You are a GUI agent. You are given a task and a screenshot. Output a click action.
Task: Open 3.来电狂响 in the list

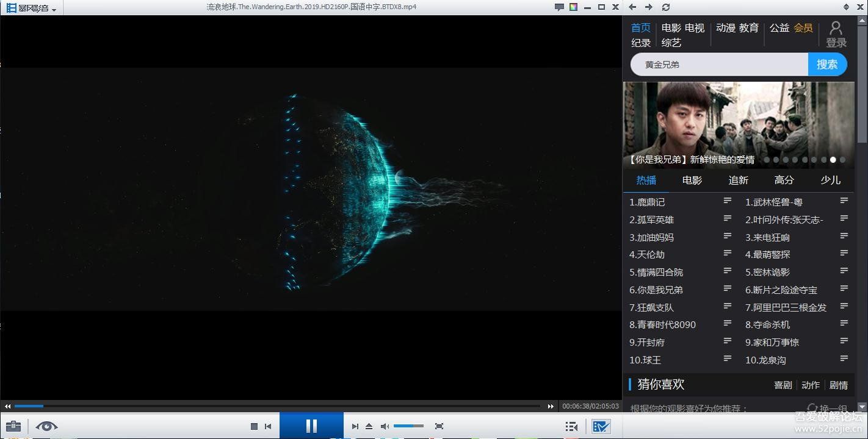pyautogui.click(x=768, y=238)
